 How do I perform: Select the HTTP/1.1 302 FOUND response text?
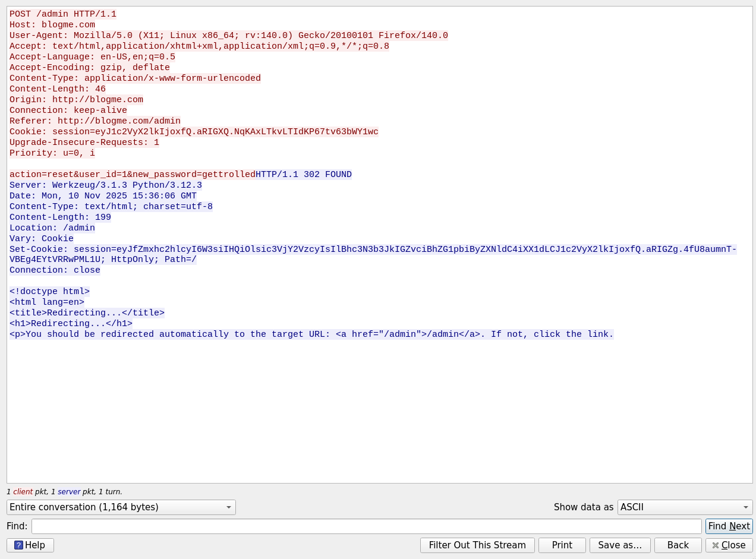click(304, 175)
